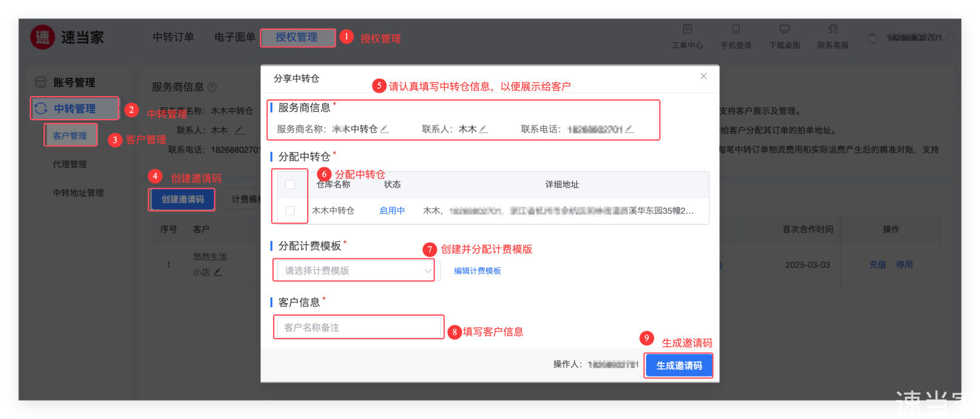Click the 速当家 logo icon
This screenshot has width=980, height=419.
[x=42, y=37]
